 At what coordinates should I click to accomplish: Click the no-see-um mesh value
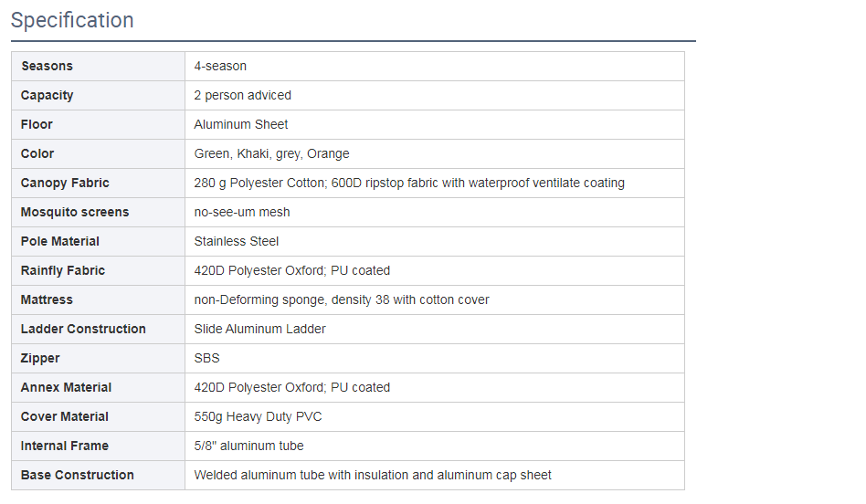tap(242, 212)
